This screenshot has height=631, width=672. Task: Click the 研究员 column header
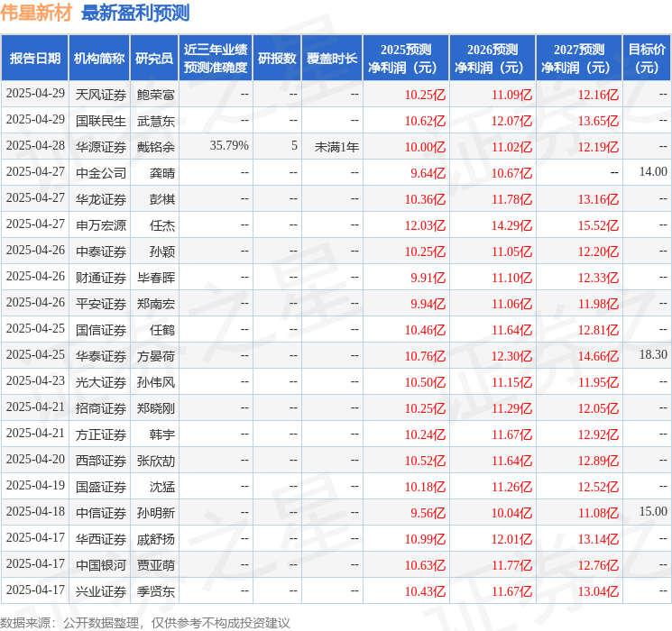[x=154, y=59]
